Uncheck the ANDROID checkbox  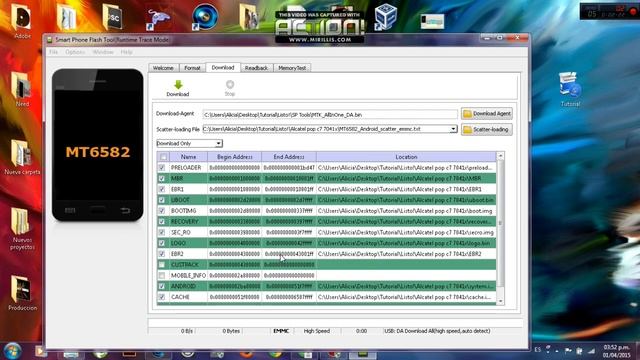point(162,286)
